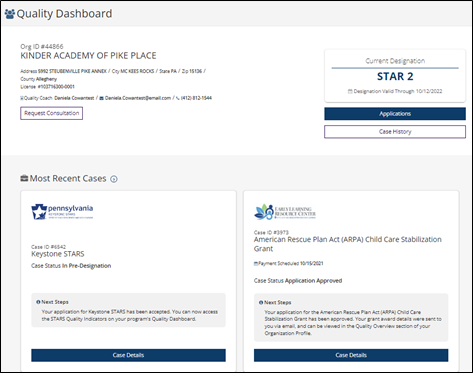Viewport: 473px width, 373px height.
Task: Click the KINDER ACADEMY OF PIKE PLACE name
Action: click(x=88, y=56)
